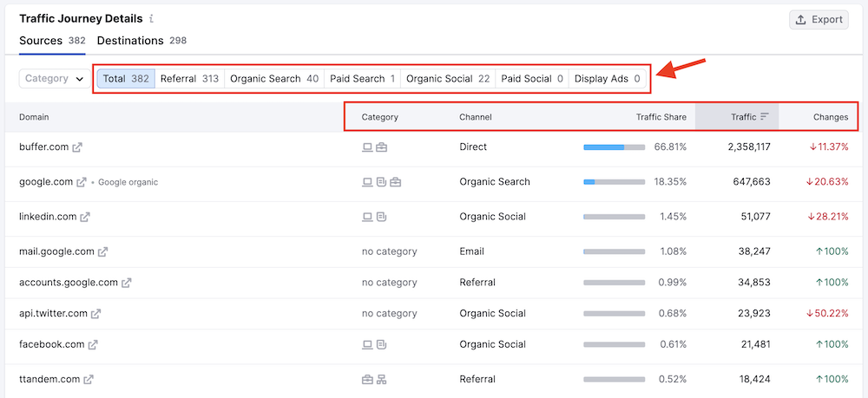Open google.com external link icon
868x398 pixels.
pos(82,182)
